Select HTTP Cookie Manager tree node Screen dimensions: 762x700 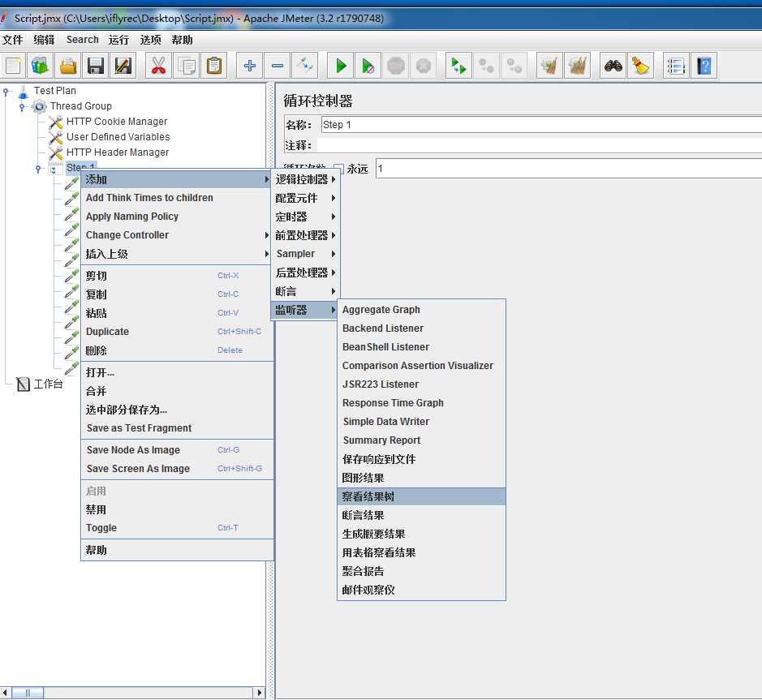(x=117, y=122)
